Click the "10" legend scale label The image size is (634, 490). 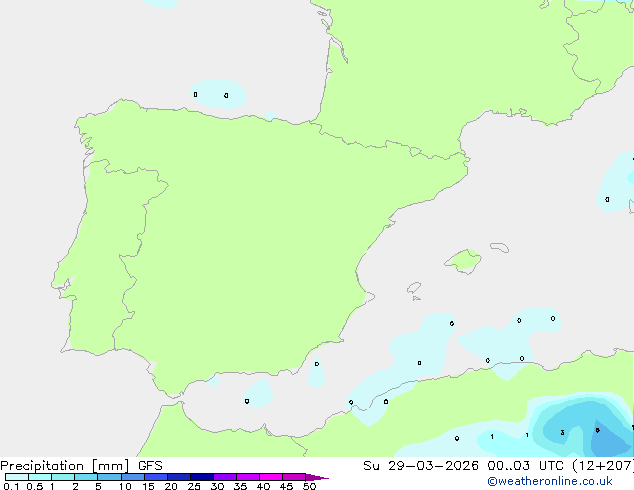click(x=125, y=486)
